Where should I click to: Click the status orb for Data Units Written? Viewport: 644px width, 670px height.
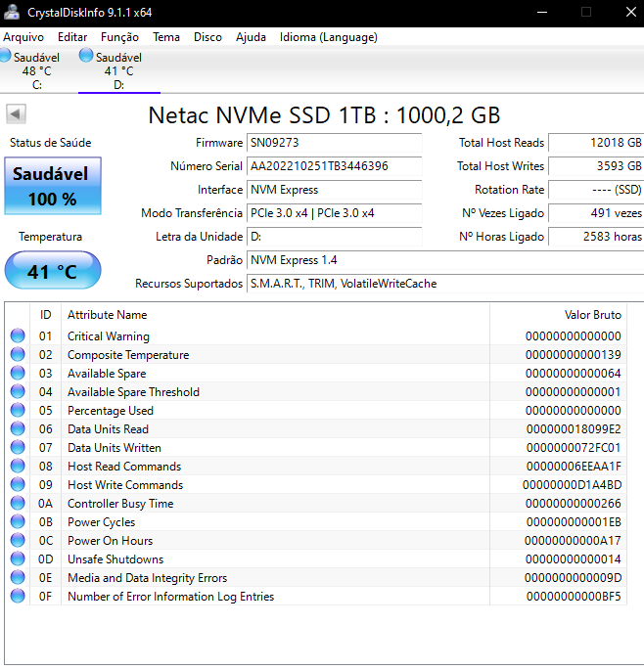(18, 447)
